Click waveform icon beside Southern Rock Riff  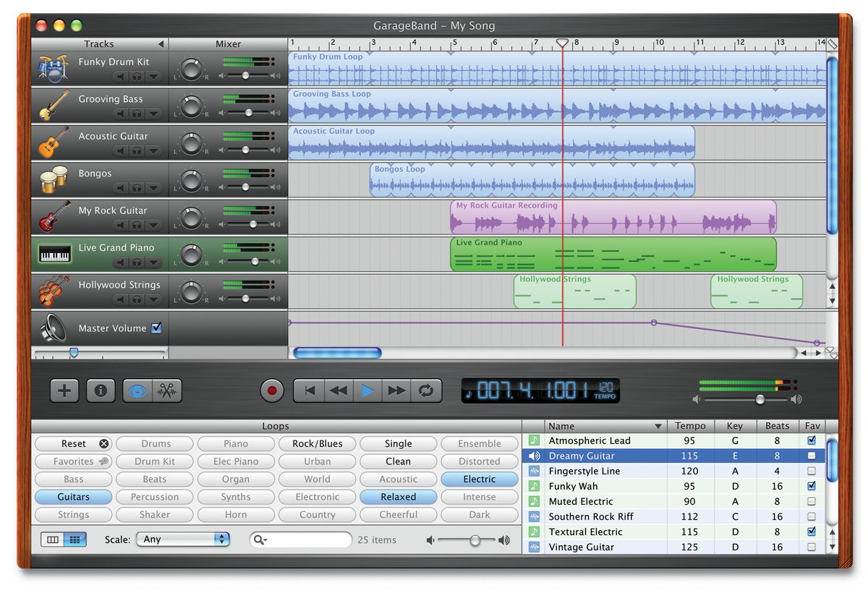pyautogui.click(x=534, y=516)
